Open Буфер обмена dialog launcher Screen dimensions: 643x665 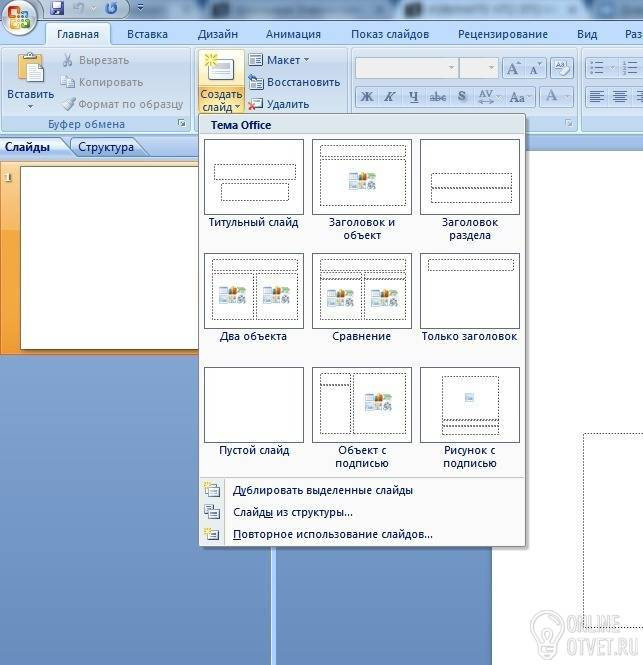182,123
